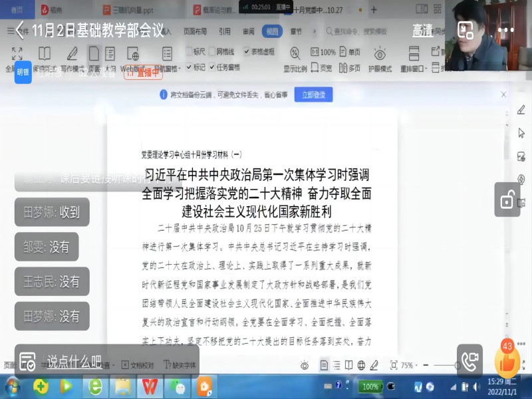Open the 章节 ribbon tab
The height and width of the screenshot is (399, 532).
coord(296,31)
